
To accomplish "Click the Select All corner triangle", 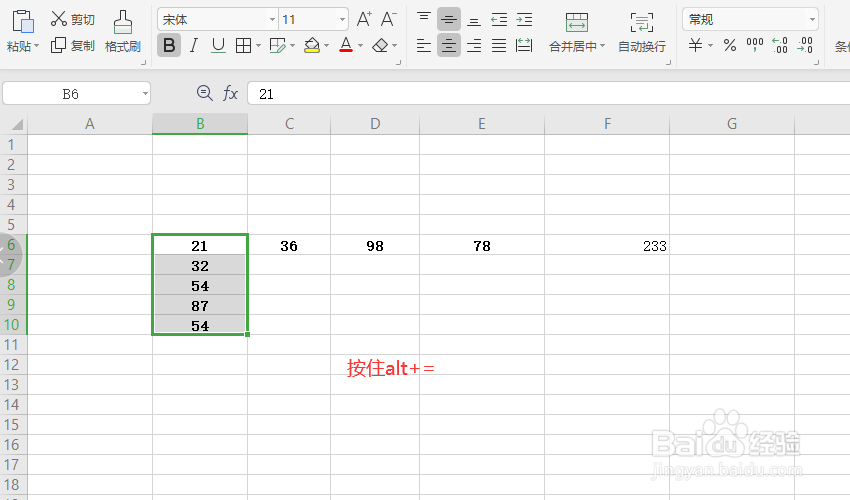I will 17,124.
